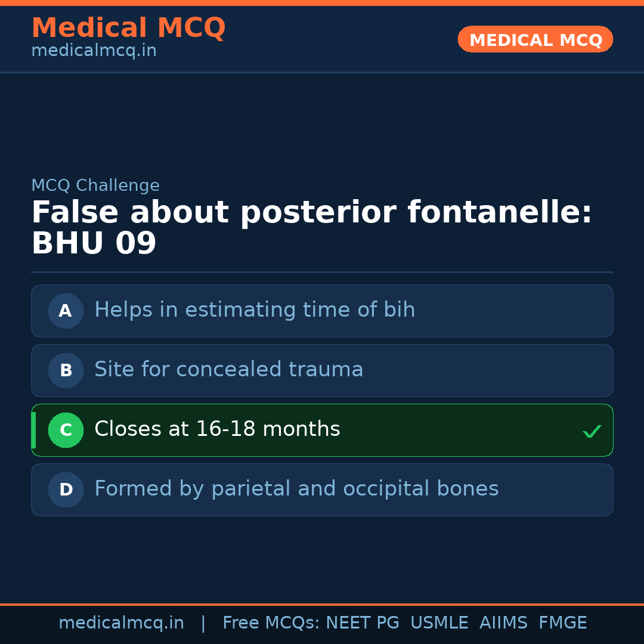This screenshot has width=644, height=644.
Task: Select answer 'Helps in estimating time of bih'
Action: point(255,310)
